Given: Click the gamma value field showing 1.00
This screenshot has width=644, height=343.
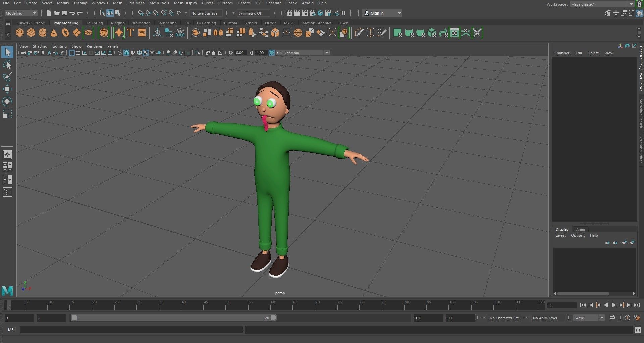Looking at the screenshot, I should (261, 53).
